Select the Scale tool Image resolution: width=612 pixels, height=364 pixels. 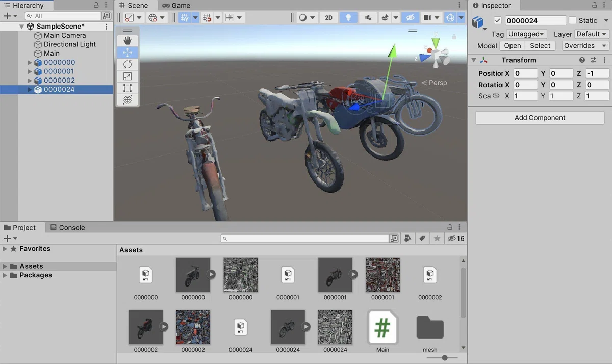point(127,76)
